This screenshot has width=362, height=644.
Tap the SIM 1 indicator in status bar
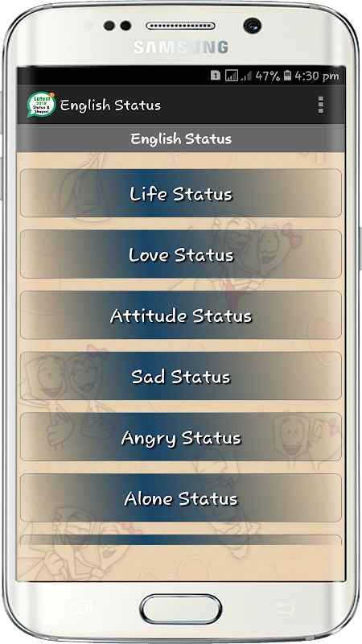pyautogui.click(x=215, y=76)
